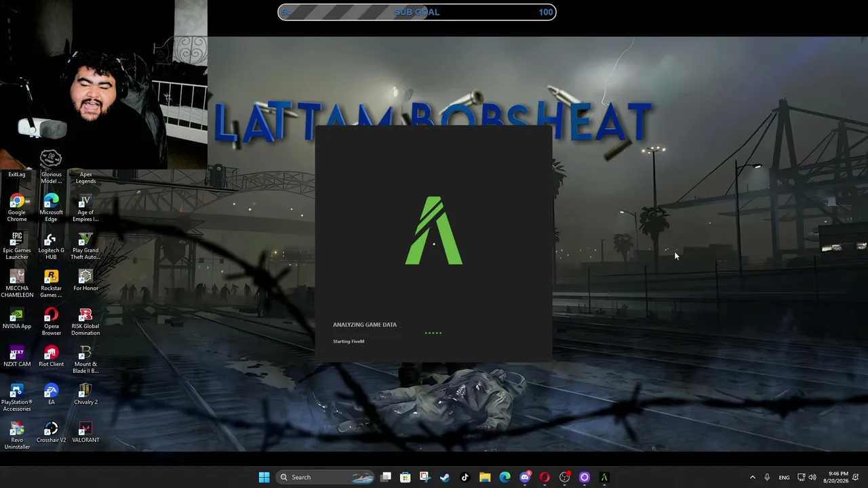868x488 pixels.
Task: Select the For Honor desktop shortcut
Action: click(x=85, y=280)
